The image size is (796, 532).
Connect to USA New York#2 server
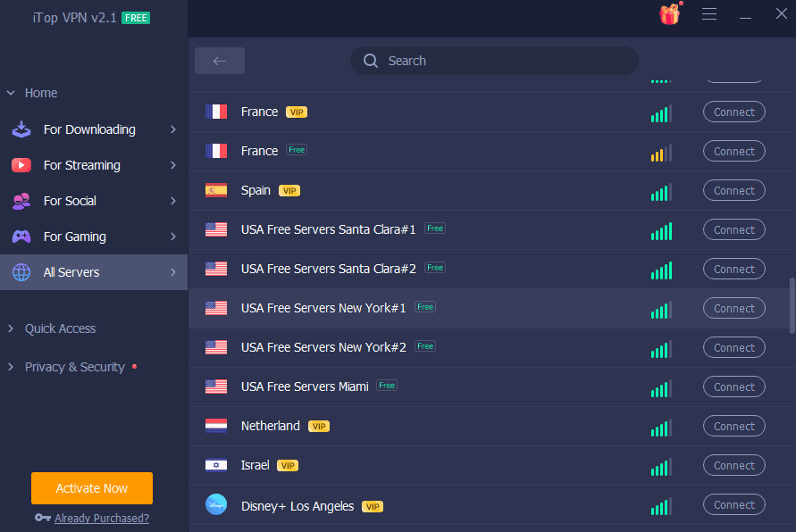pyautogui.click(x=734, y=348)
